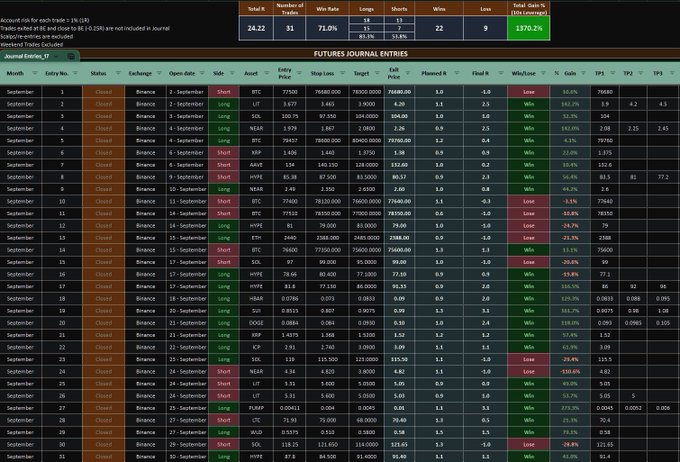680x462 pixels.
Task: Open the Stop Loss column filter icon
Action: [x=343, y=73]
